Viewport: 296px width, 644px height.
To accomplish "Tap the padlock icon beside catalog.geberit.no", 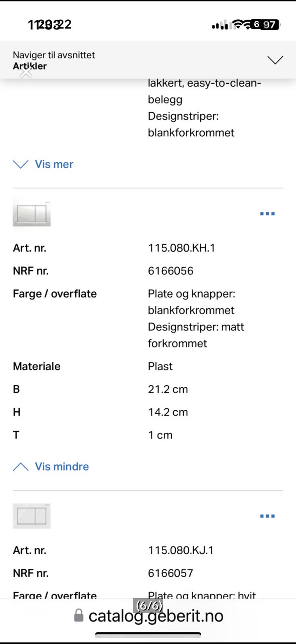I will (x=79, y=615).
